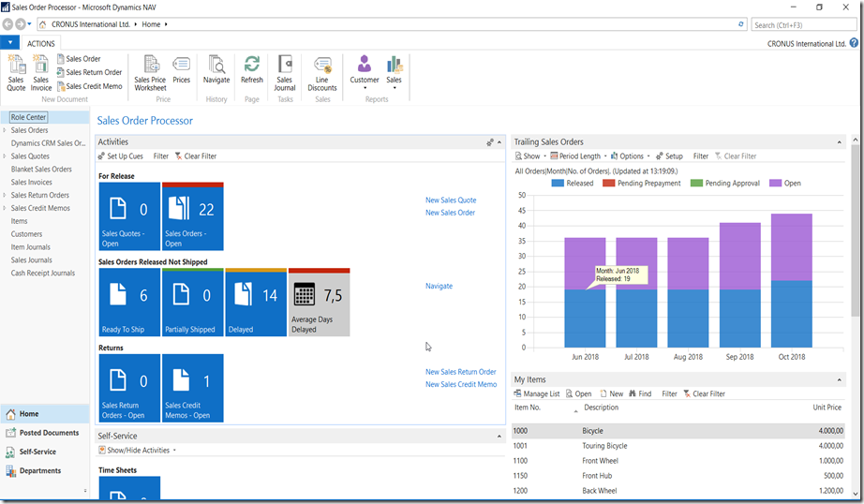Switch to the ACTIONS ribbon tab
This screenshot has width=864, height=504.
point(41,43)
